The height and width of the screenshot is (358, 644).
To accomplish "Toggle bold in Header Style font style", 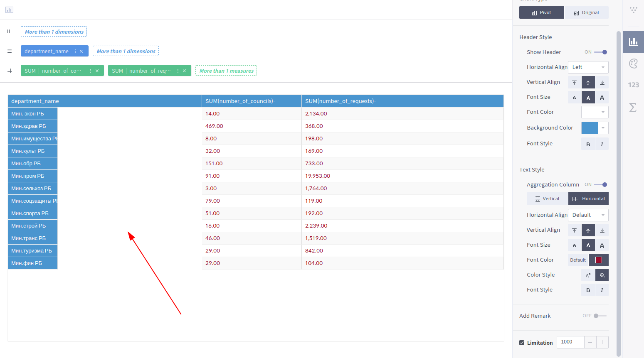I will 588,144.
